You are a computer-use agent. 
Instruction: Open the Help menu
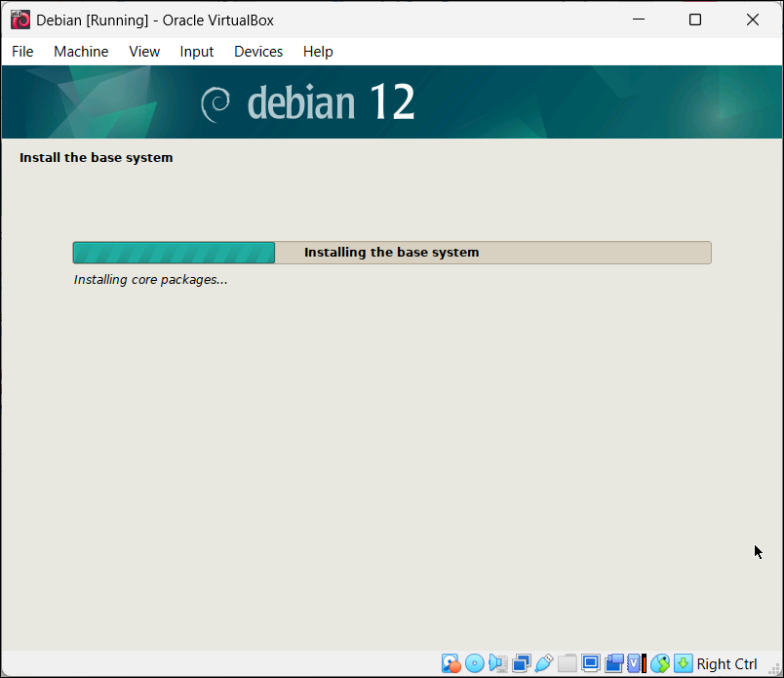point(318,52)
